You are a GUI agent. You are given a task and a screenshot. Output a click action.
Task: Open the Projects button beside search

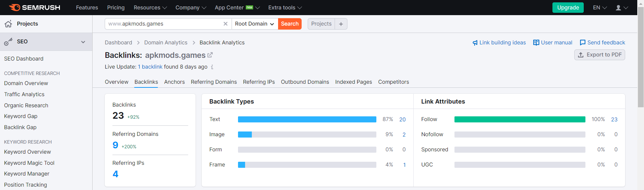pos(321,24)
